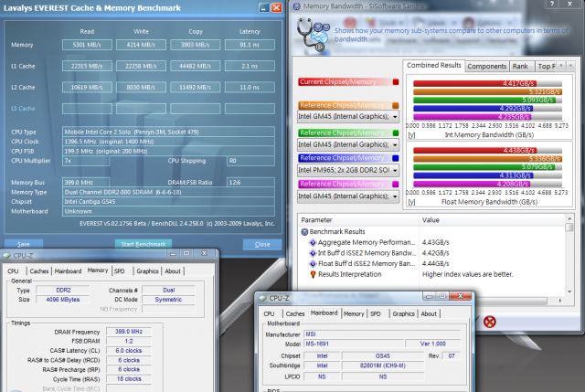Click the Sandra Memory Bandwidth title bar icon

[296, 6]
